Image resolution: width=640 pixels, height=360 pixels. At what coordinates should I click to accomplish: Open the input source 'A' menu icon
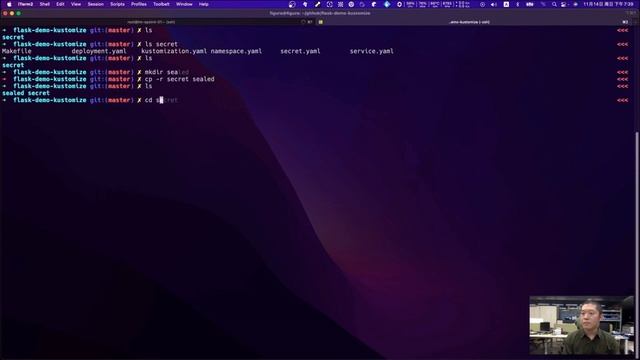pos(506,4)
